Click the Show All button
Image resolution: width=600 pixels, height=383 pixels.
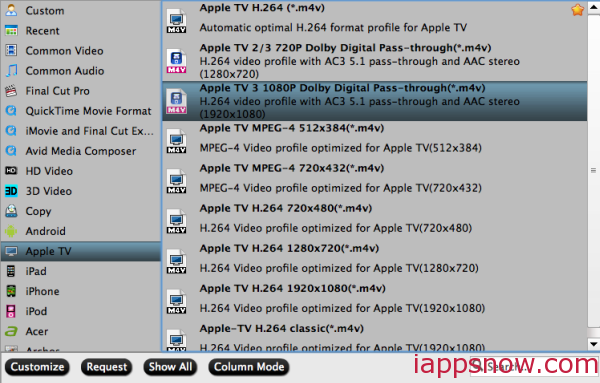(x=170, y=367)
